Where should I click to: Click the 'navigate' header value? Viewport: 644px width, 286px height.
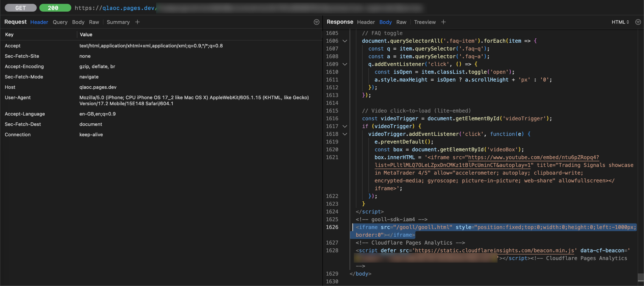click(x=89, y=77)
